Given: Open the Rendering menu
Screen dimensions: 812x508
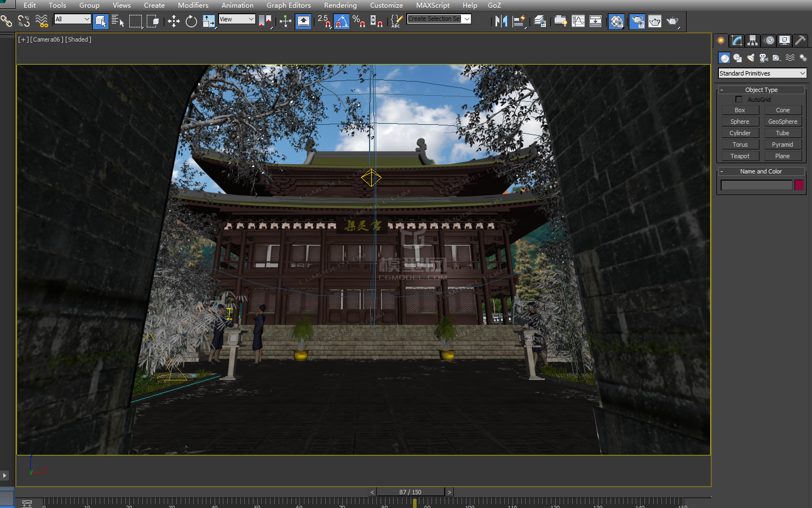Looking at the screenshot, I should (x=340, y=5).
